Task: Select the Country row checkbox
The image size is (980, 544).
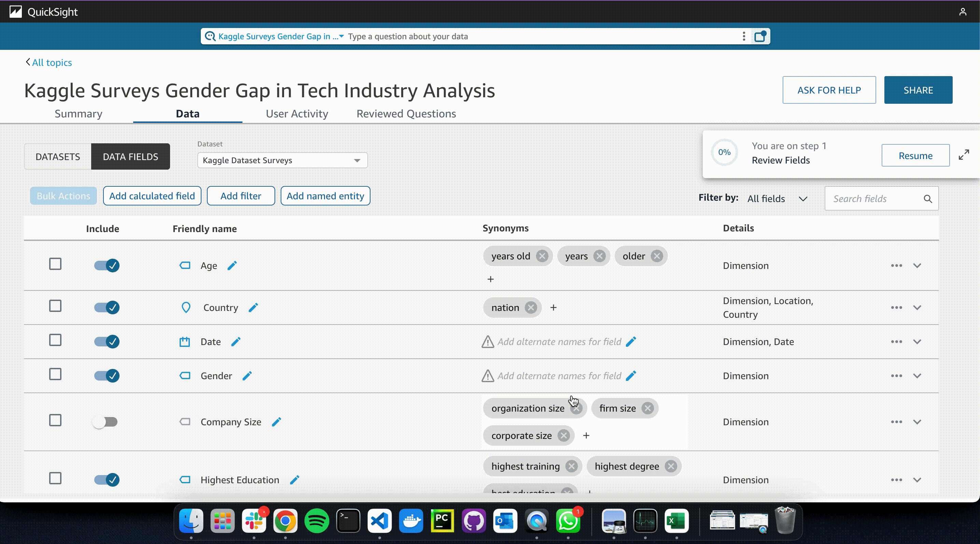Action: tap(55, 306)
